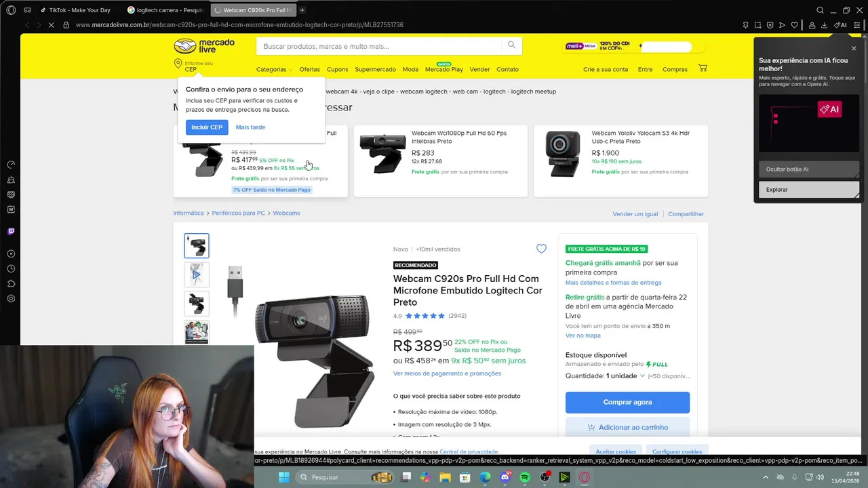The image size is (868, 488).
Task: Click the Entre login link
Action: pyautogui.click(x=645, y=69)
